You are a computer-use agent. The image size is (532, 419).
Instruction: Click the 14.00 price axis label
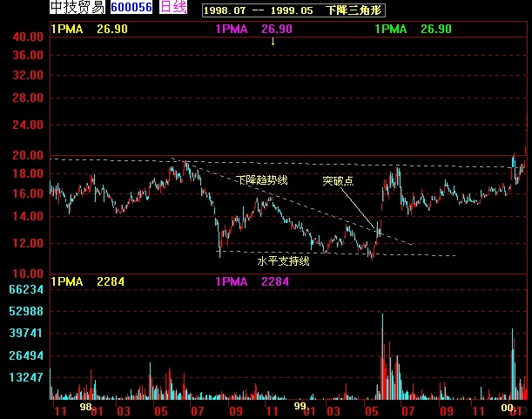[x=28, y=216]
